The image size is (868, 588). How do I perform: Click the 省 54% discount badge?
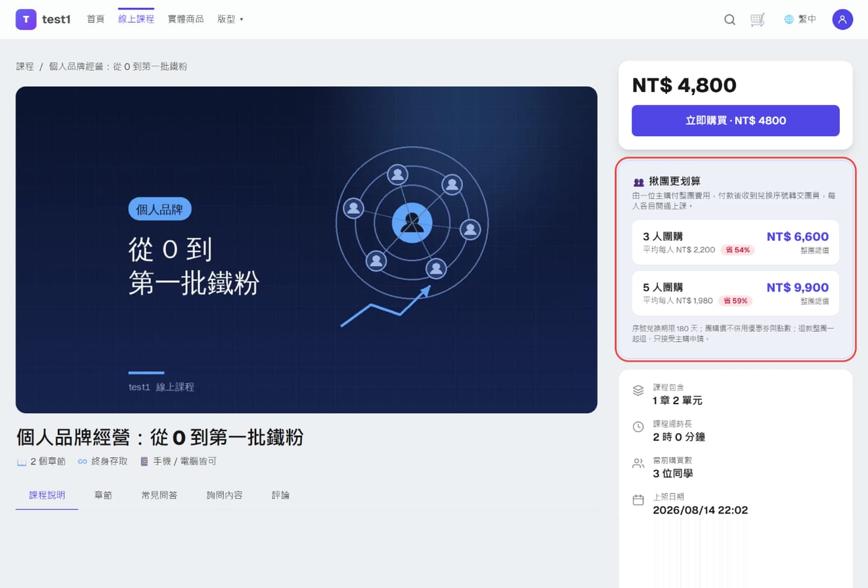pyautogui.click(x=738, y=250)
